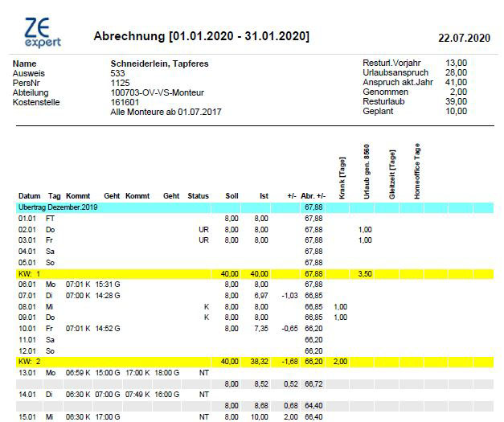Select the Abrechnung report title
Image resolution: width=504 pixels, height=422 pixels.
201,37
